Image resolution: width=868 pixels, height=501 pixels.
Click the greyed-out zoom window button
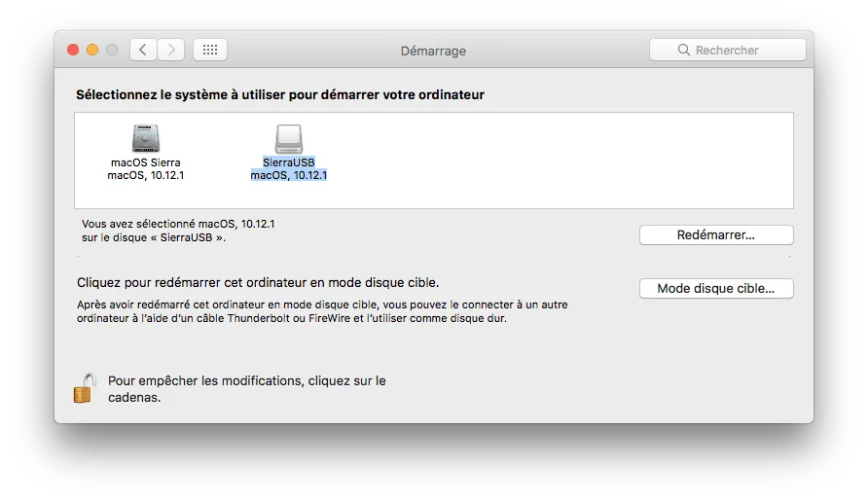(112, 50)
